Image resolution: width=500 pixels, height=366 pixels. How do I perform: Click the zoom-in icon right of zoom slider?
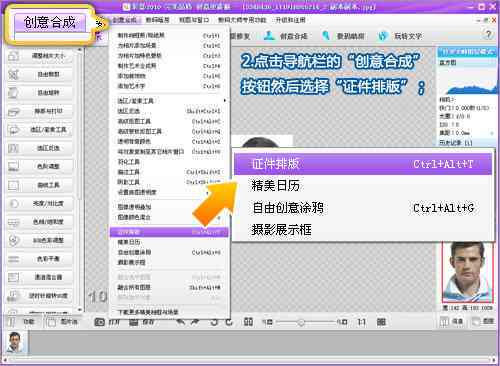click(x=342, y=322)
